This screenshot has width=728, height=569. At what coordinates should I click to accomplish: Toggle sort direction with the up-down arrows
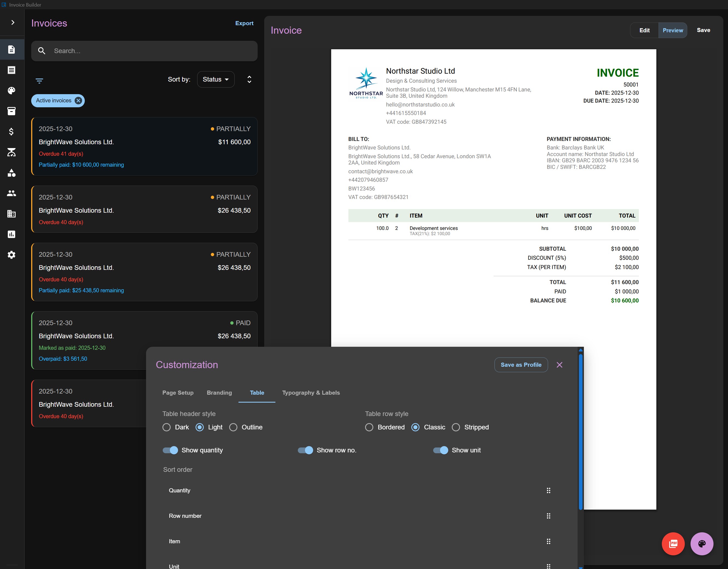point(249,79)
